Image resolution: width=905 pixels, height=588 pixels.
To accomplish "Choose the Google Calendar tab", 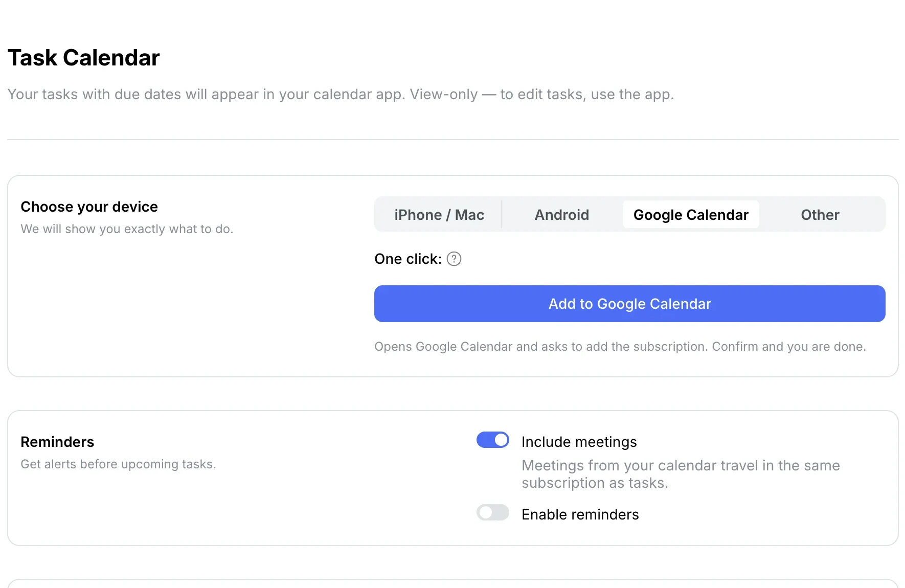I will pos(691,215).
